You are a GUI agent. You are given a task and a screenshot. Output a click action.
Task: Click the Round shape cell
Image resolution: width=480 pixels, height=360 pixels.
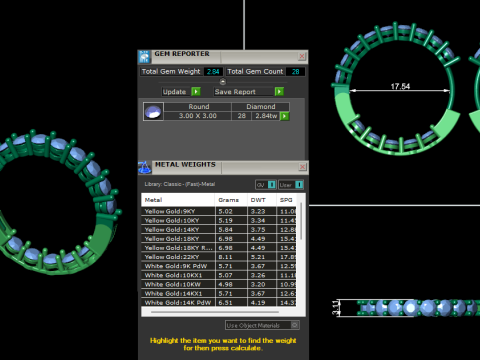point(199,107)
